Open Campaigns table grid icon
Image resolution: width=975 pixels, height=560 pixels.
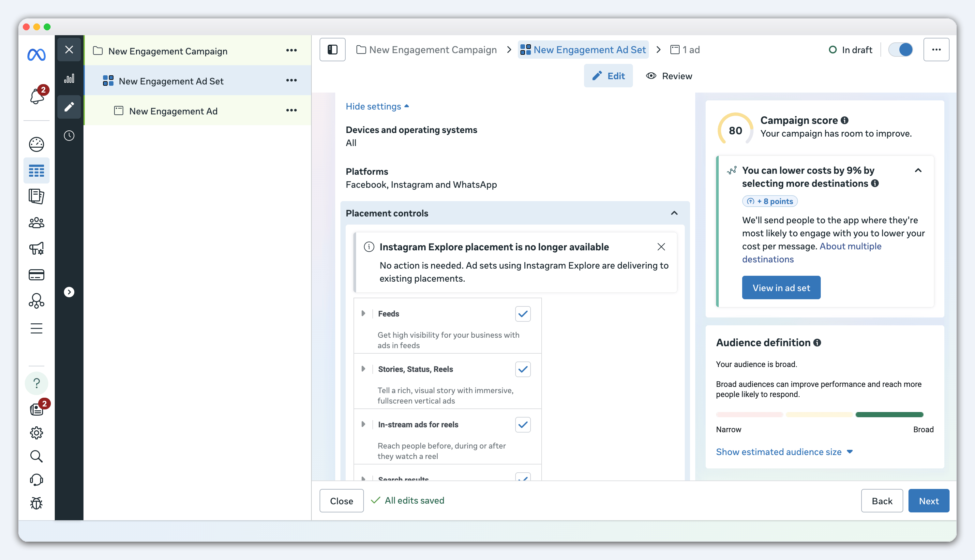pyautogui.click(x=37, y=170)
